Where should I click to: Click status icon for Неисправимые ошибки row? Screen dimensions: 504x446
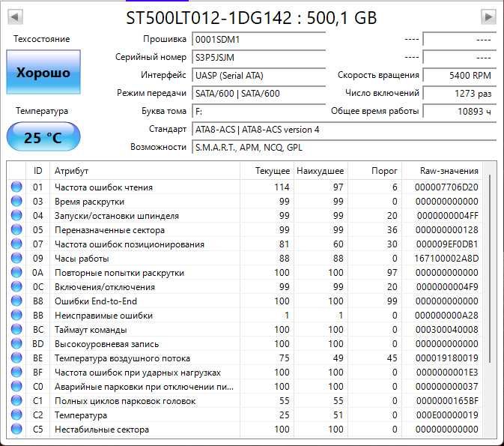point(16,315)
